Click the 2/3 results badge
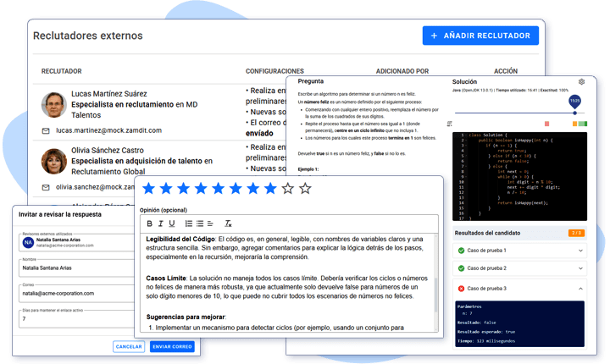Screen dimensions: 610x364 [576, 233]
